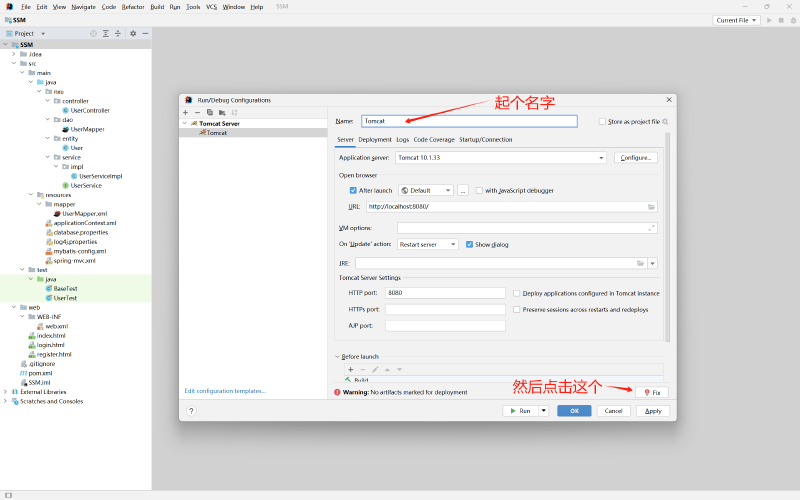Open the VCS menu

click(211, 7)
